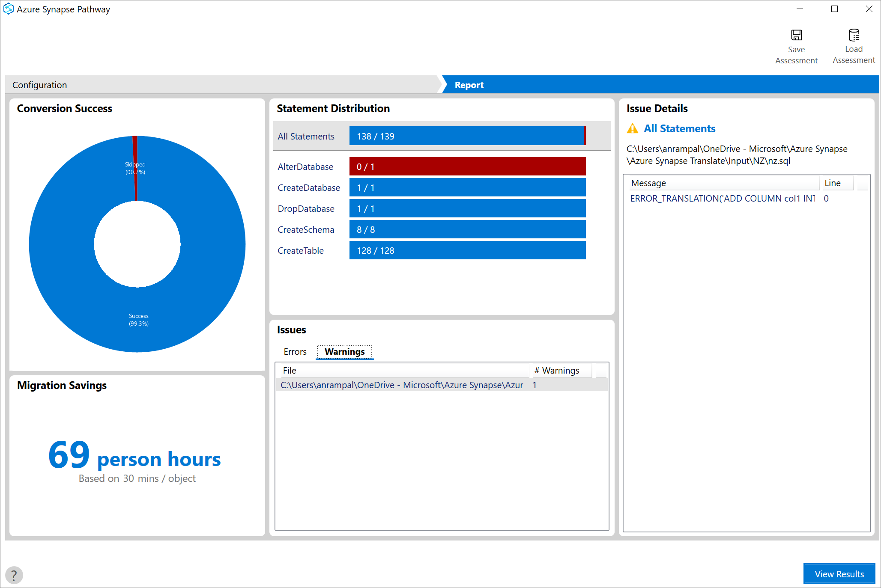Viewport: 881px width, 588px height.
Task: Expand the CreateSchema statement entry
Action: tap(307, 229)
